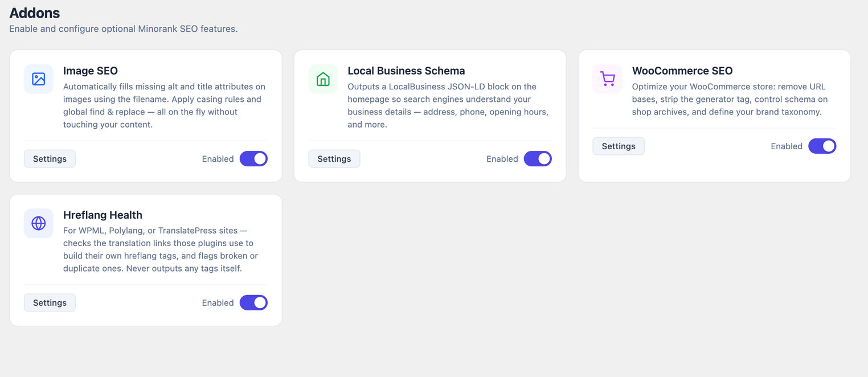The image size is (868, 377).
Task: Click the WooCommerce SEO description text
Action: (730, 99)
